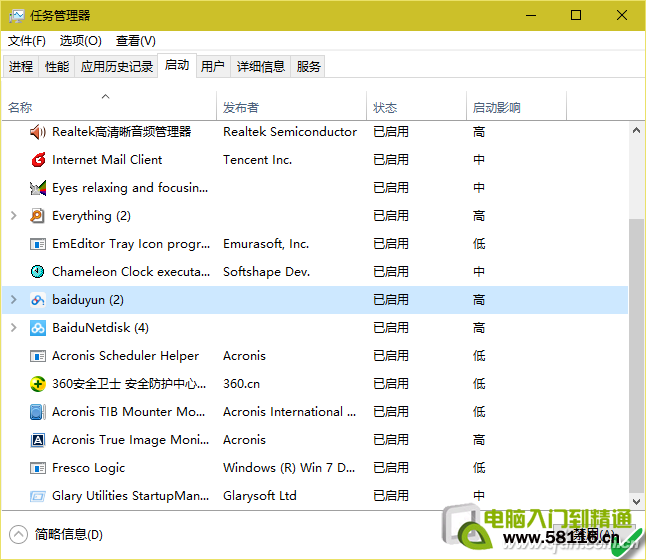
Task: Select the Internet Mail Client entry
Action: click(x=107, y=160)
